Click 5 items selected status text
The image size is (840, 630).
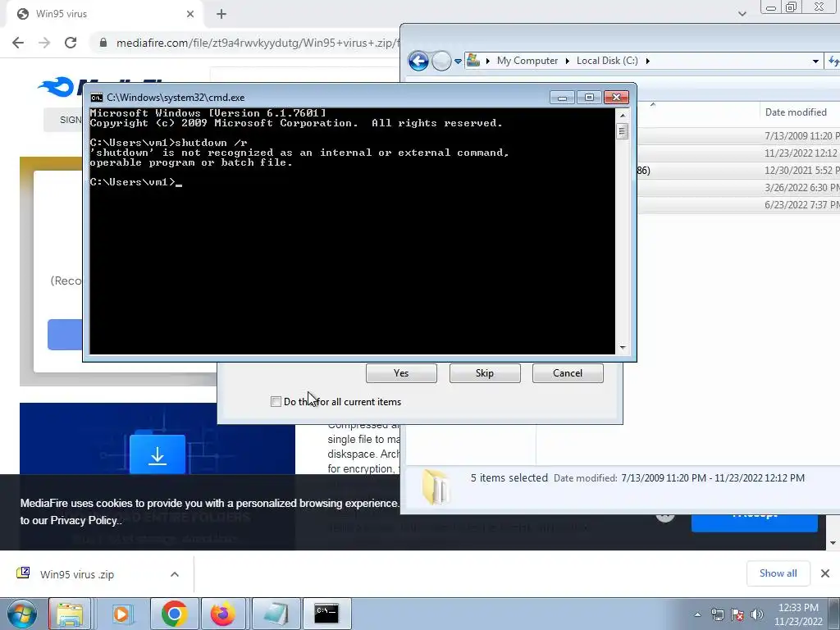pos(509,478)
